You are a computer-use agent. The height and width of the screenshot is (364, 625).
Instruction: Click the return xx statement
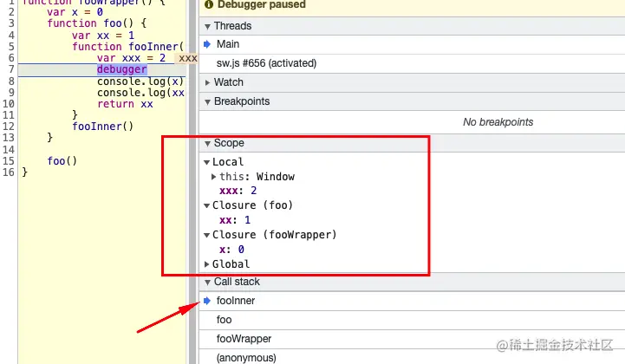pyautogui.click(x=125, y=104)
